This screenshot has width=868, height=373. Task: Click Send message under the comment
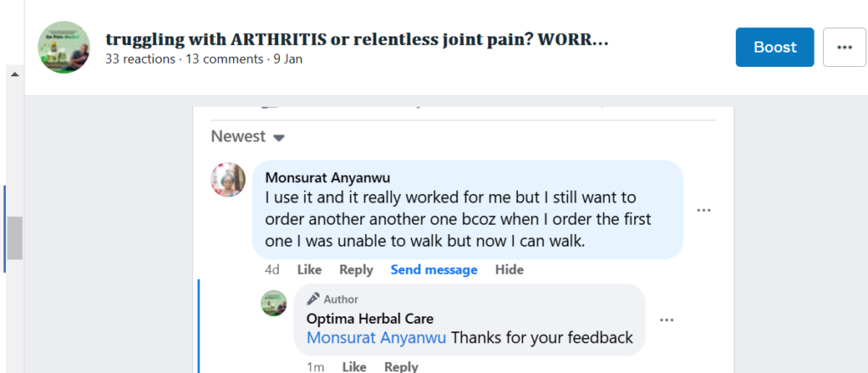[x=434, y=270]
